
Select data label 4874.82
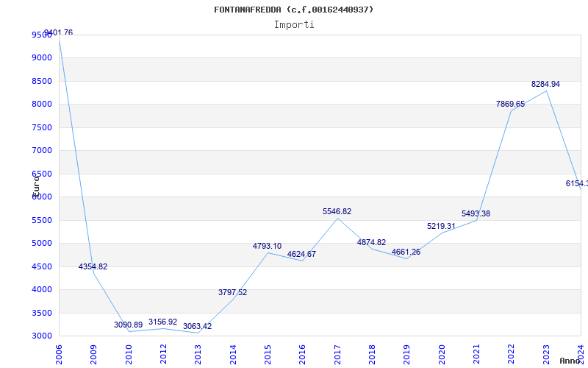(371, 242)
